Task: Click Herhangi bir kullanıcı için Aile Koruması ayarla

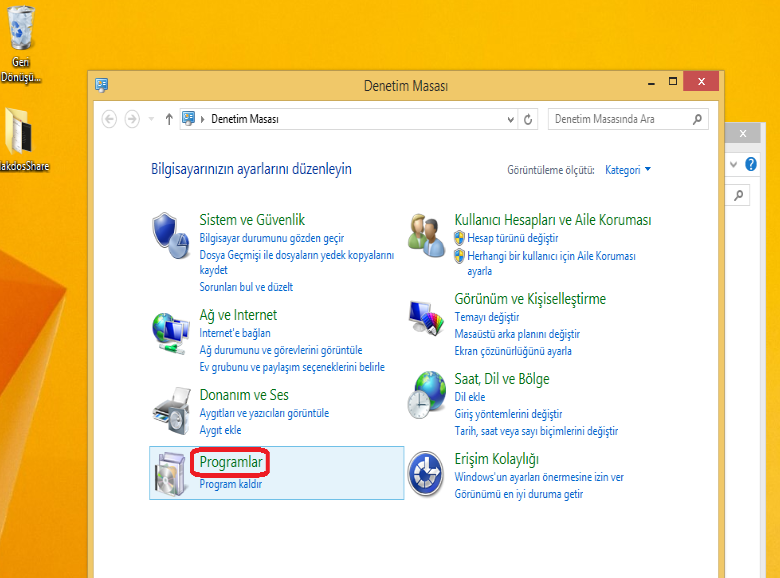Action: [551, 264]
